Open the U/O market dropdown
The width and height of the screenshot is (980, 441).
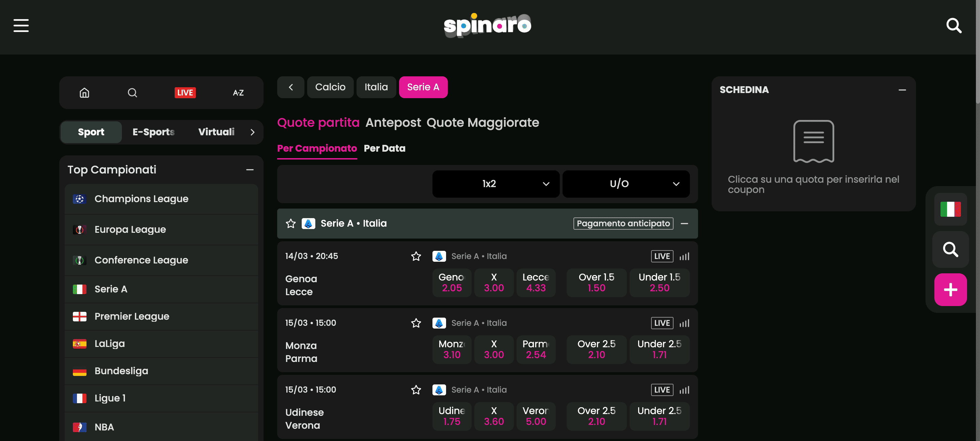pyautogui.click(x=626, y=184)
